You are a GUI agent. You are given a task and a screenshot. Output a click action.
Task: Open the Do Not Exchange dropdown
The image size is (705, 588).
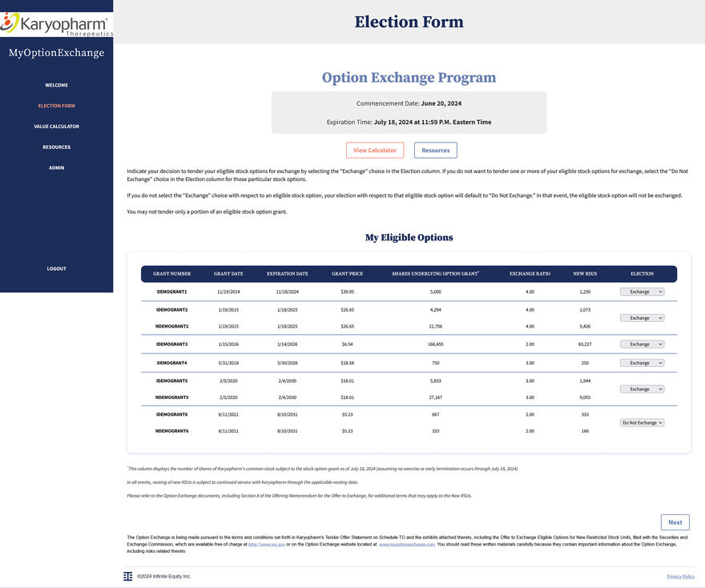coord(642,423)
